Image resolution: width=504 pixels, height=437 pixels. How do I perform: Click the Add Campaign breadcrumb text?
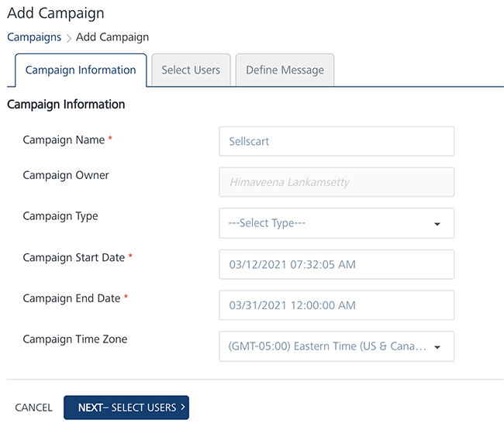click(112, 37)
